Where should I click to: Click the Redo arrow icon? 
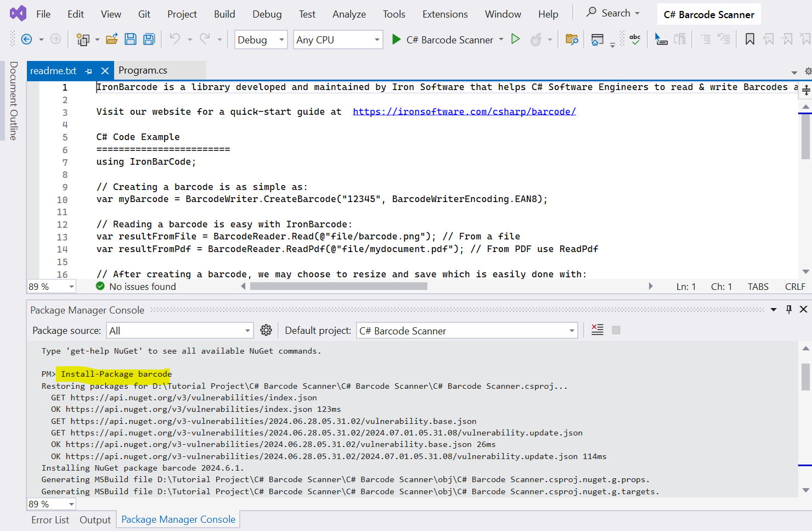coord(205,38)
